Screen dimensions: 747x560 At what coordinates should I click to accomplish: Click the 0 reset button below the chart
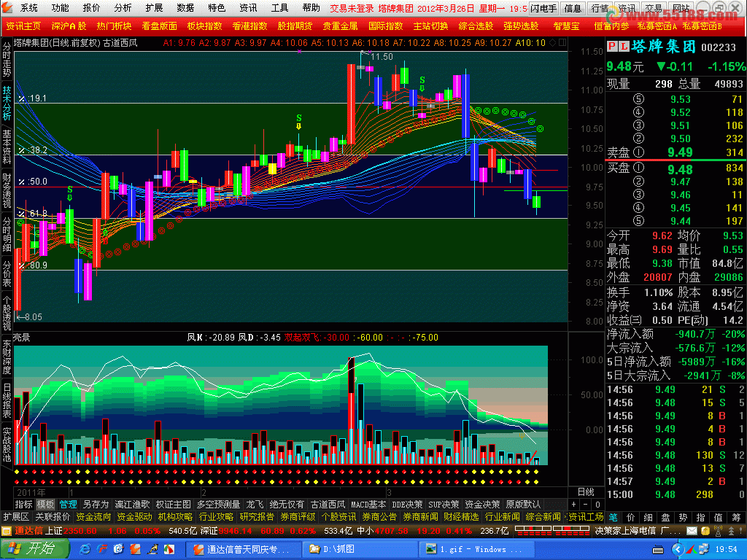point(598,505)
